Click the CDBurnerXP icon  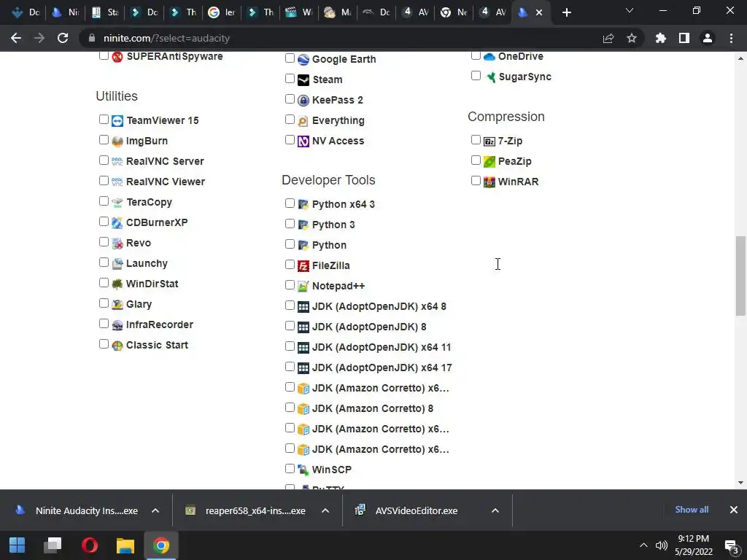[x=117, y=223]
